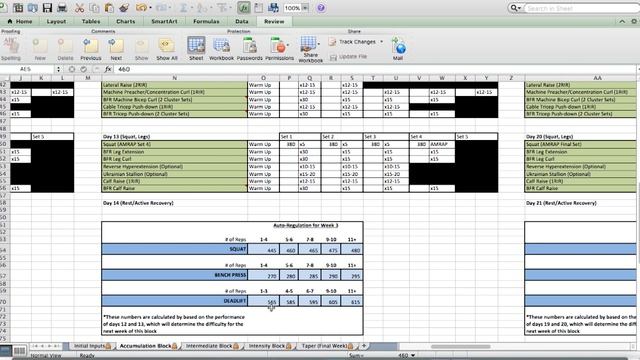Expand the Name Box stepper arrows
The width and height of the screenshot is (640, 360).
pos(58,69)
